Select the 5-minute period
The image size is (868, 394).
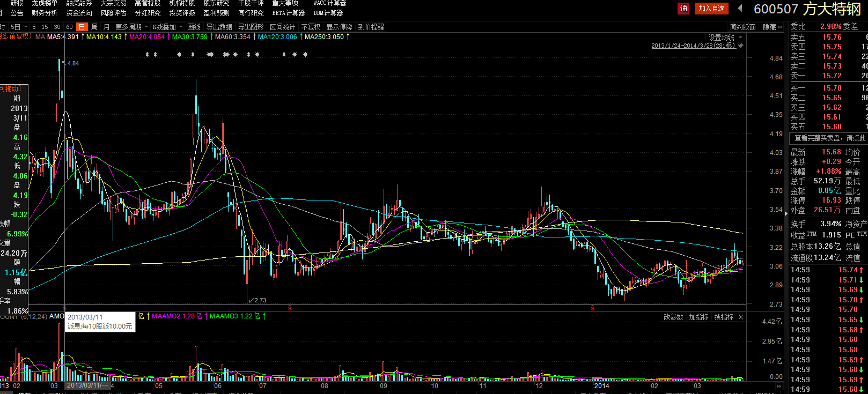34,27
